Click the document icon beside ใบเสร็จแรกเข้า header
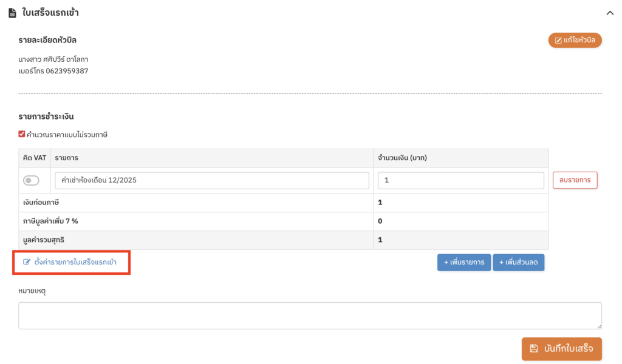Viewport: 622px width, 364px height. (x=12, y=13)
